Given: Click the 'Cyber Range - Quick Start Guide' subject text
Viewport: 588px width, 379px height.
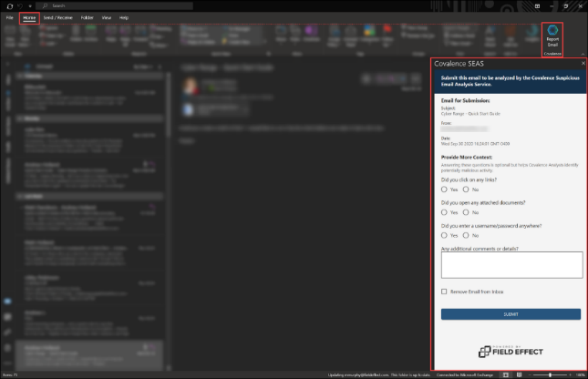Looking at the screenshot, I should click(x=470, y=114).
